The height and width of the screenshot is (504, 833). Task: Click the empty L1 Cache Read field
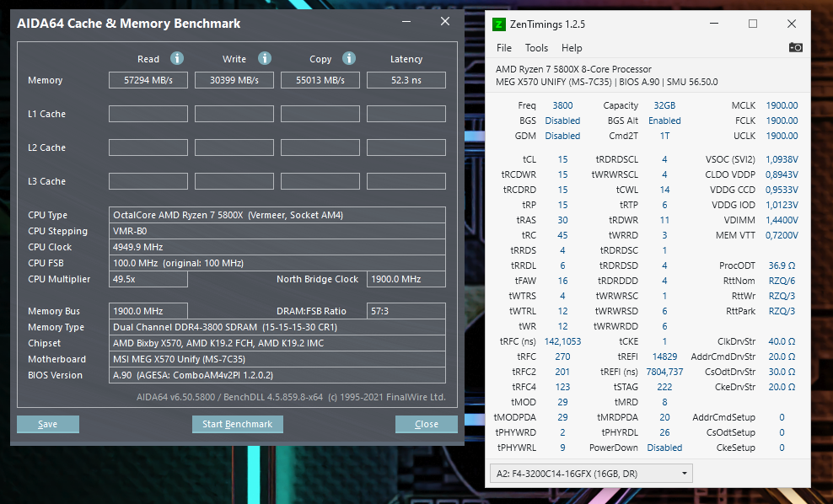[x=148, y=114]
